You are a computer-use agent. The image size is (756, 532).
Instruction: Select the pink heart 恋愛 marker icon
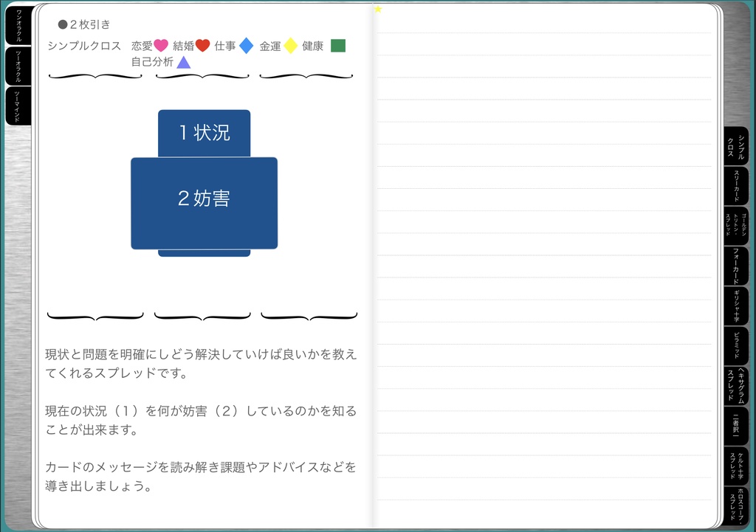point(161,45)
